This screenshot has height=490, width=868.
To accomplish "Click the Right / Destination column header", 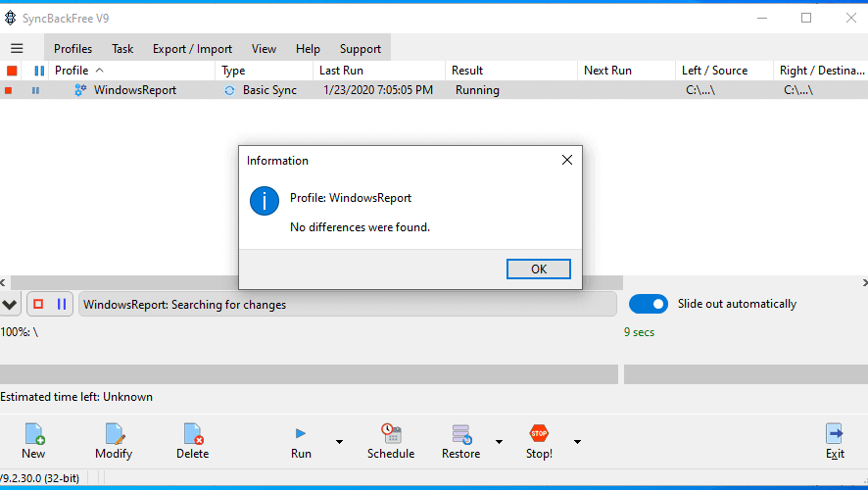I will point(821,71).
